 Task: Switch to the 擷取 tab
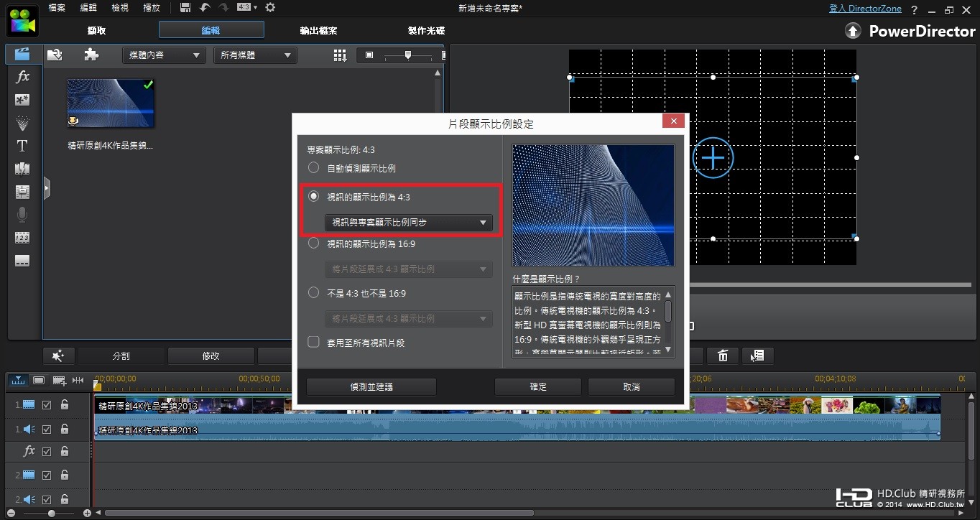[96, 31]
